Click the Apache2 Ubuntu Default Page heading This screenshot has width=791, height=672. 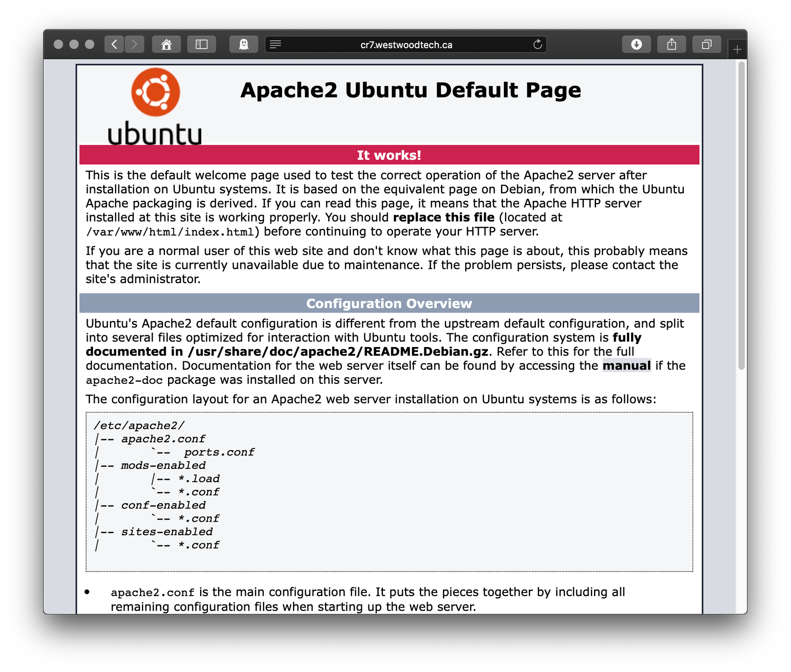point(411,91)
